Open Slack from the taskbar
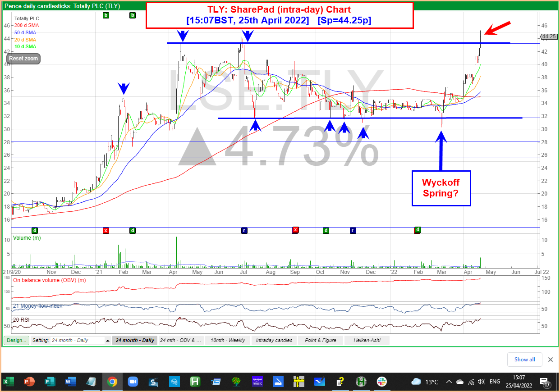The image size is (560, 392). point(382,382)
